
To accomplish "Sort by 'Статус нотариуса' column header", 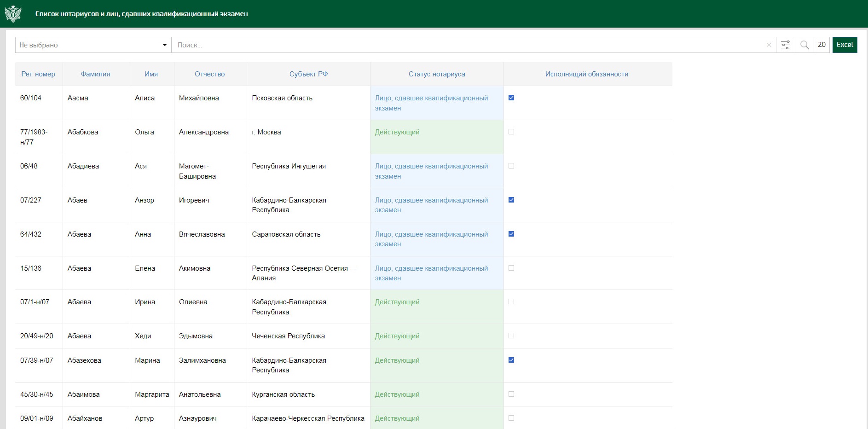I will pyautogui.click(x=436, y=74).
